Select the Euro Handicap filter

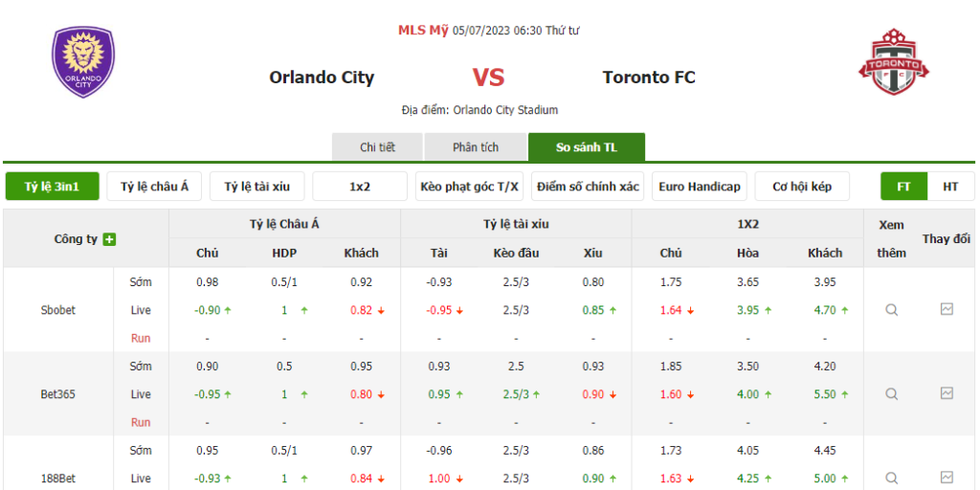[700, 187]
